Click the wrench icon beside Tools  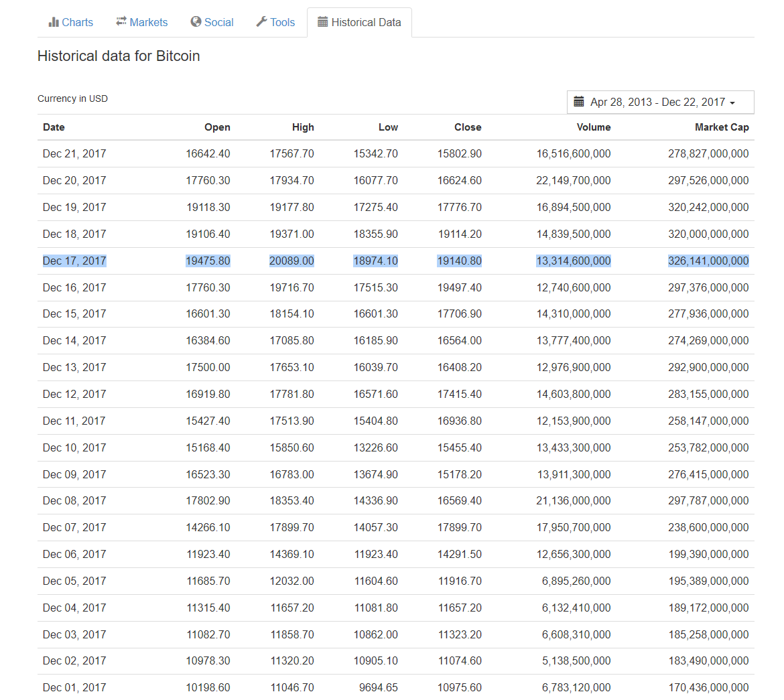coord(261,22)
